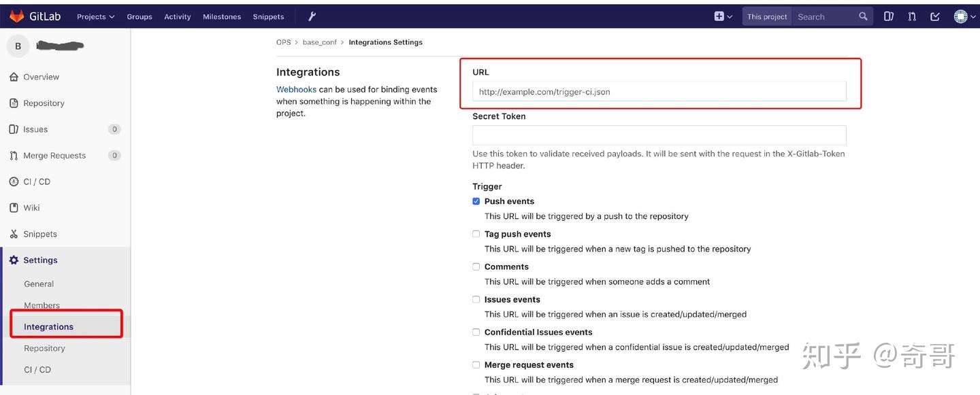980x395 pixels.
Task: Open the Activity menu item
Action: click(177, 16)
